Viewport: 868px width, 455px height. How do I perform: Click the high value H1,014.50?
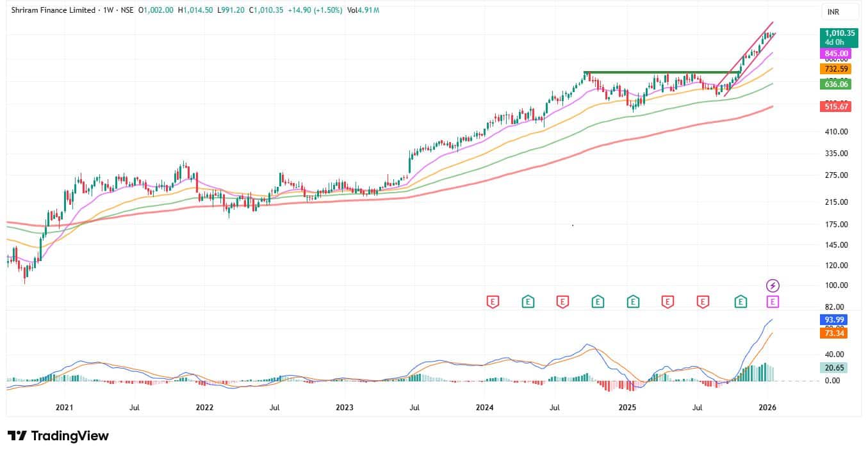pyautogui.click(x=194, y=10)
